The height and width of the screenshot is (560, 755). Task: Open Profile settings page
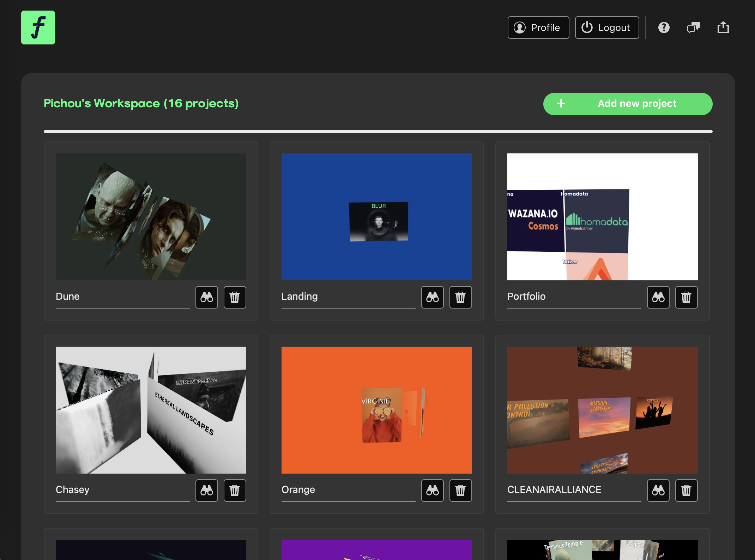pyautogui.click(x=538, y=28)
